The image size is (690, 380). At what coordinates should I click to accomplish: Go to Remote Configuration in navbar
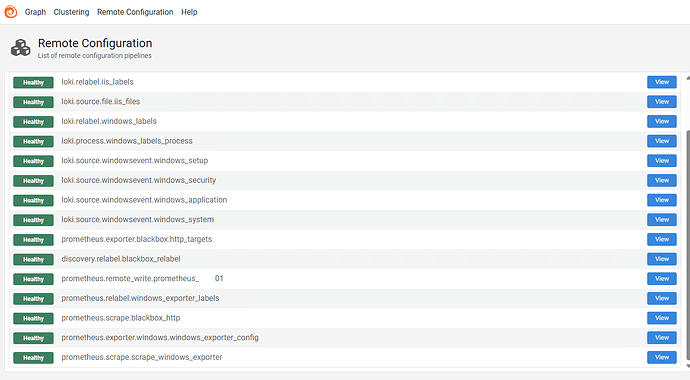pyautogui.click(x=135, y=12)
